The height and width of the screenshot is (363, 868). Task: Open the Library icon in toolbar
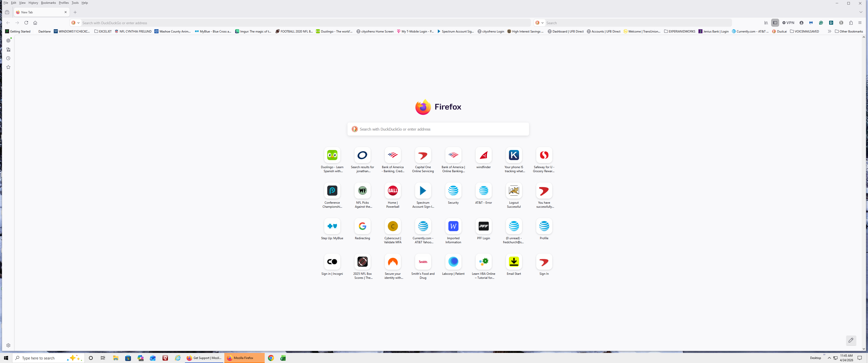766,23
